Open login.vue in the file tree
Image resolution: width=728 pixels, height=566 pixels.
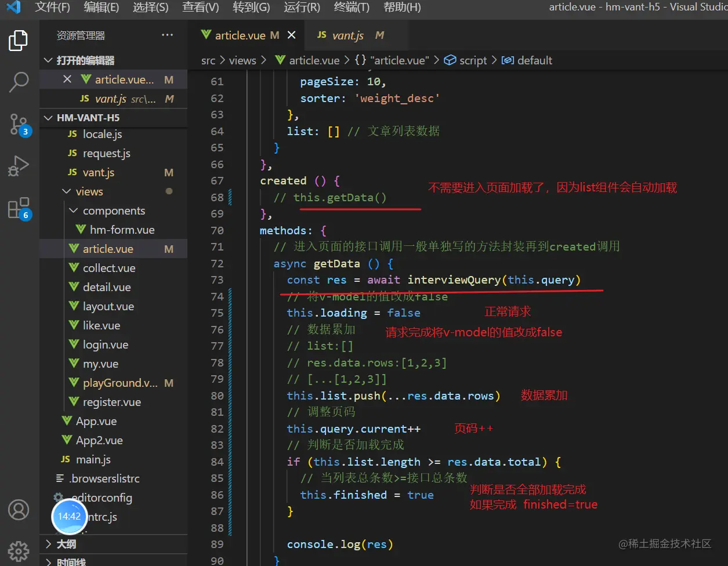(x=105, y=344)
